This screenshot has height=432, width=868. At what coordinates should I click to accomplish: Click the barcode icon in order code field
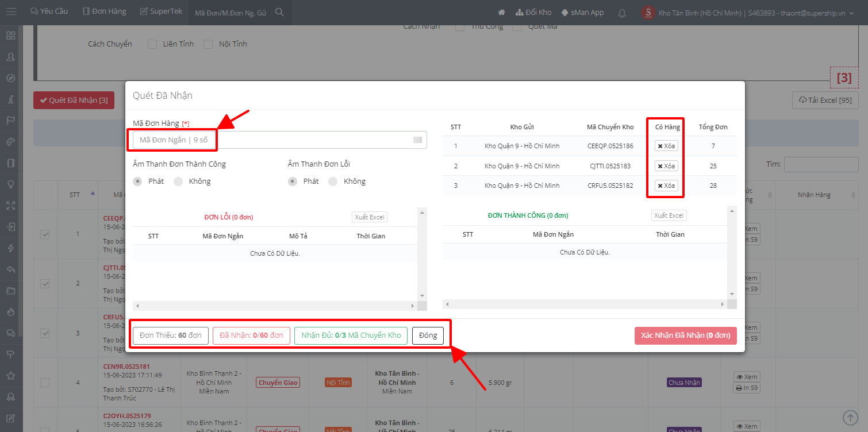pos(418,140)
